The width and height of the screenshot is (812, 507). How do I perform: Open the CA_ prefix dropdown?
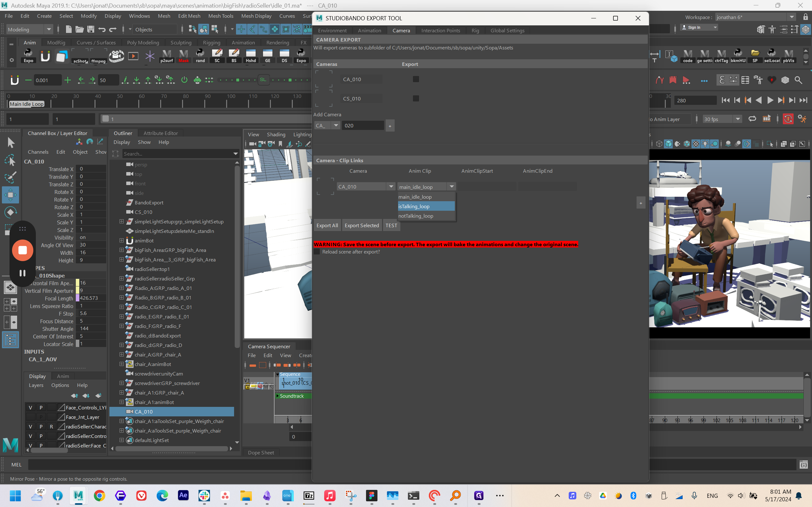click(x=335, y=125)
